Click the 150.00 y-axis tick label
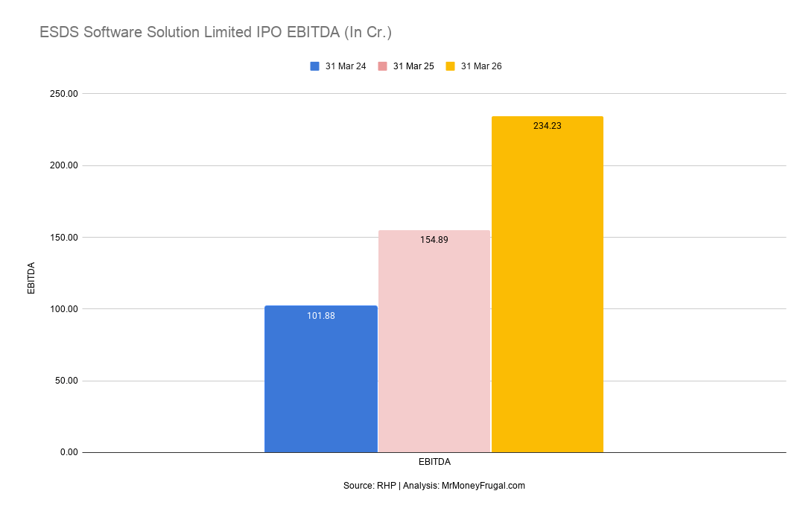 click(64, 237)
